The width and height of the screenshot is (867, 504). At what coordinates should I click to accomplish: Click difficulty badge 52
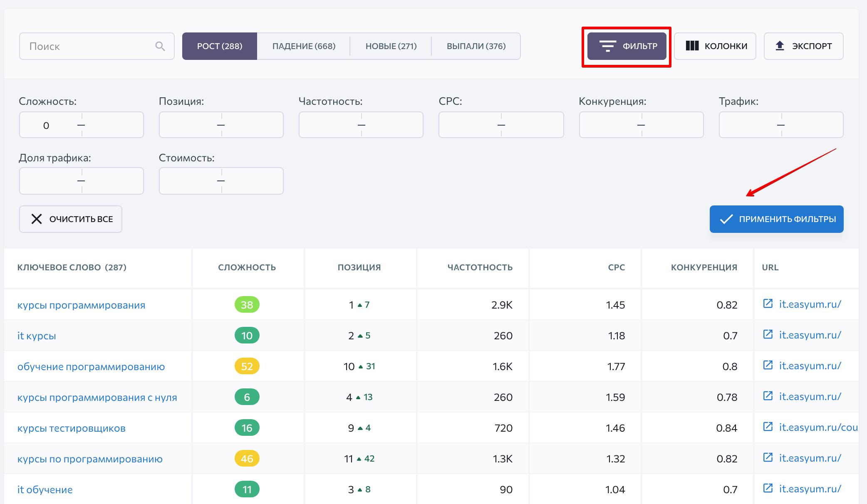tap(247, 366)
